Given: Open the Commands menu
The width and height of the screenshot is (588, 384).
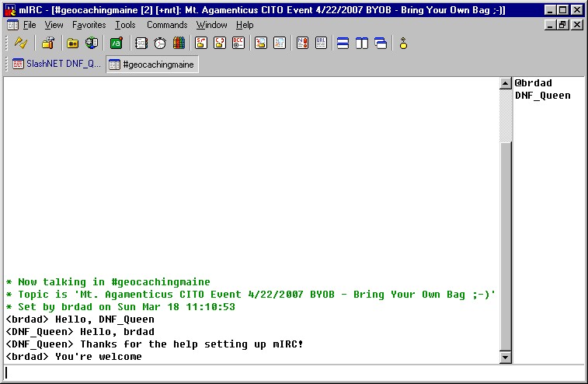Looking at the screenshot, I should click(x=167, y=25).
